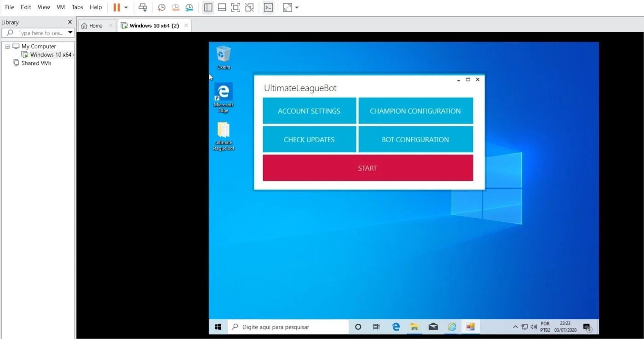Close the Home tab
This screenshot has width=644, height=339.
coord(110,26)
